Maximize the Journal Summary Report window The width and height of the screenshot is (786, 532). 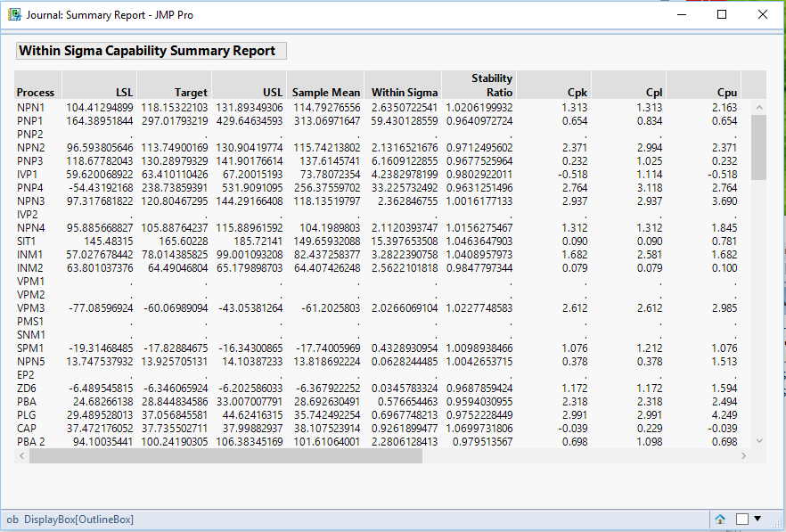click(722, 14)
